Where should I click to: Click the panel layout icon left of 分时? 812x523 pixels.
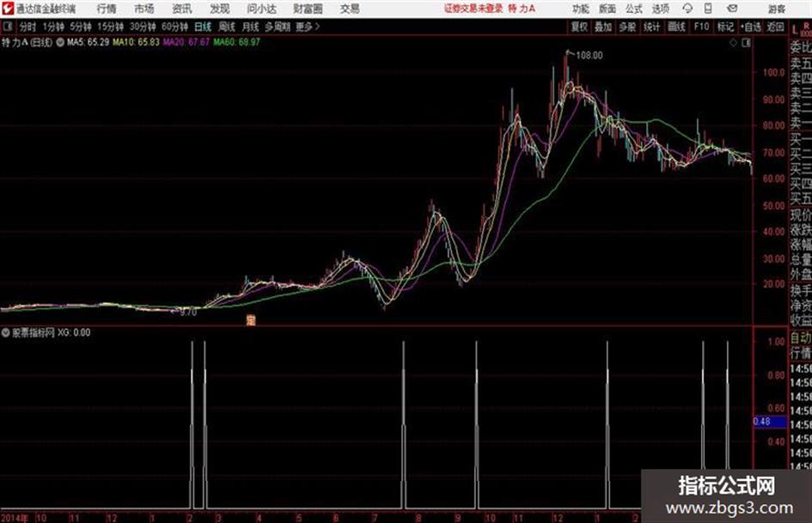click(x=7, y=27)
